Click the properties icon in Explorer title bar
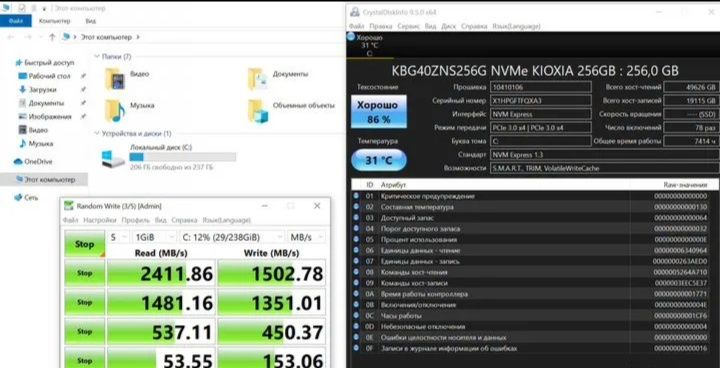Screen dimensions: 720x368 [x=22, y=8]
